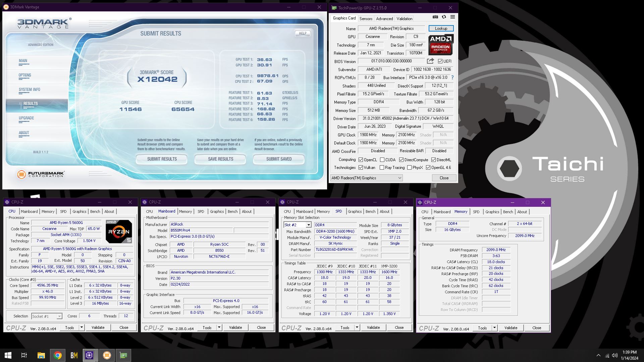
Task: Show hidden system tray icons
Action: 598,355
